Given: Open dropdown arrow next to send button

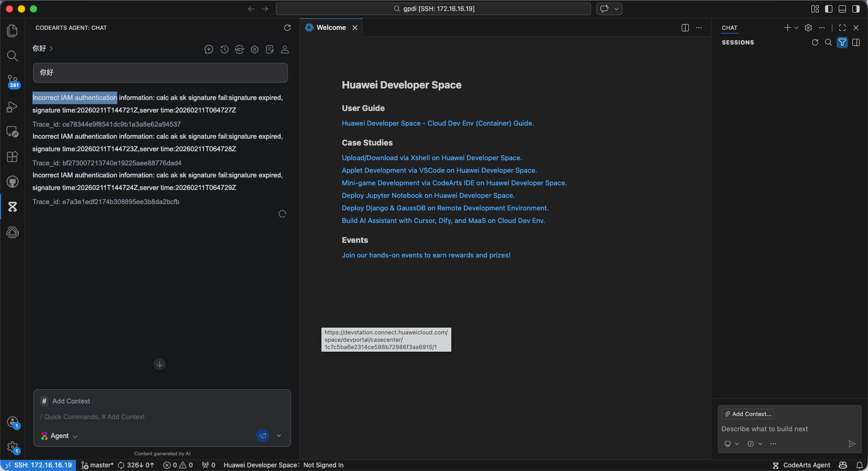Looking at the screenshot, I should click(x=279, y=435).
